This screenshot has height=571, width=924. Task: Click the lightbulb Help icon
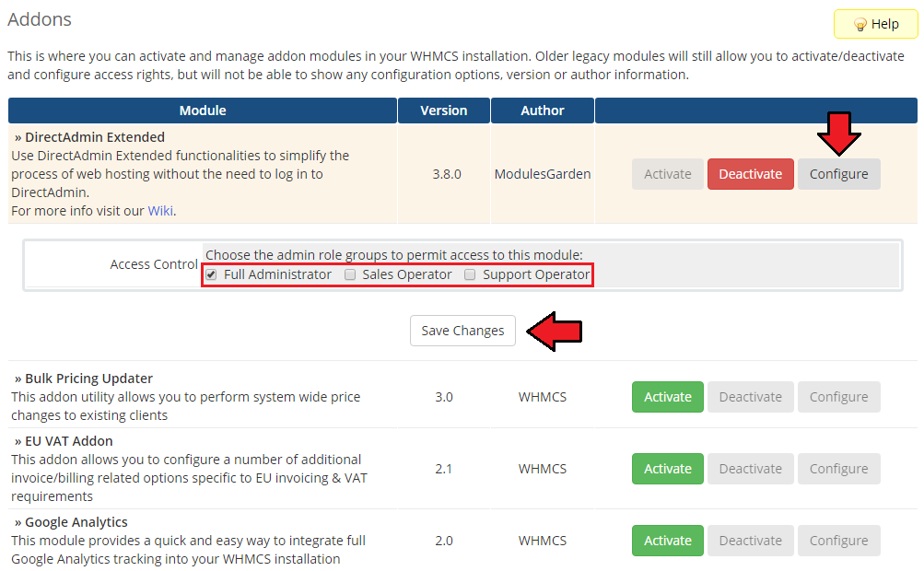pyautogui.click(x=860, y=24)
